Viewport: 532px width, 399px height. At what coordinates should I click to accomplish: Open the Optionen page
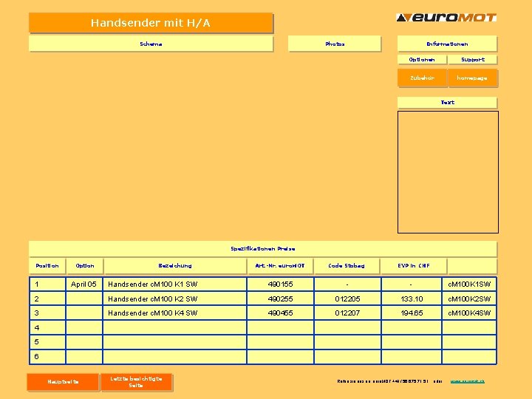tap(422, 59)
